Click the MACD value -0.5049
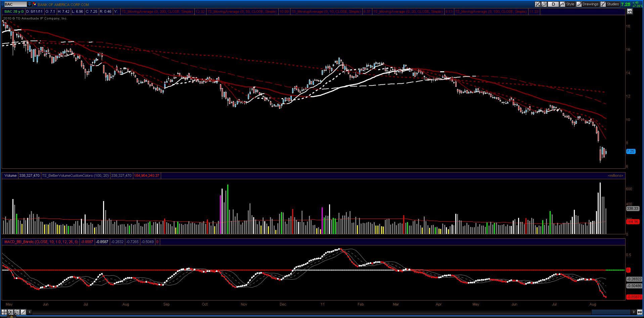Screen dimensions: 644x318 [x=147, y=242]
